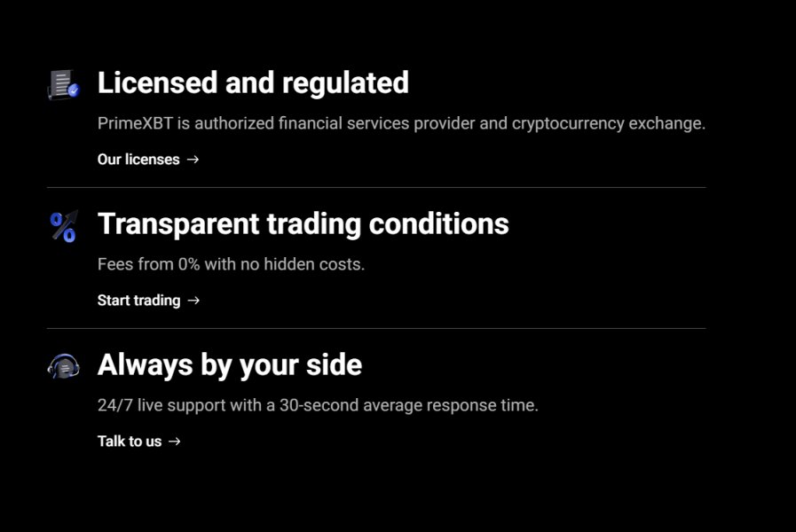Viewport: 796px width, 532px height.
Task: Click the headset support icon
Action: 63,366
